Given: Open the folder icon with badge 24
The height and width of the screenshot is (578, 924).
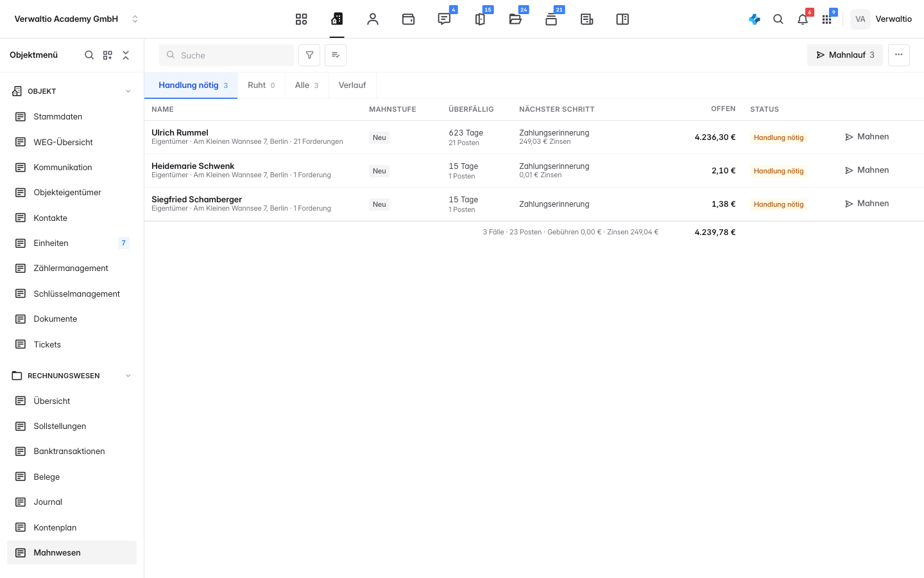Looking at the screenshot, I should click(x=515, y=19).
